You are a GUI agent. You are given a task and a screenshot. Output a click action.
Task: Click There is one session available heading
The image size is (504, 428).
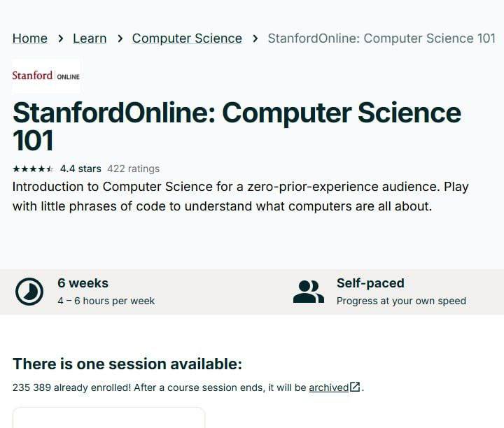127,364
